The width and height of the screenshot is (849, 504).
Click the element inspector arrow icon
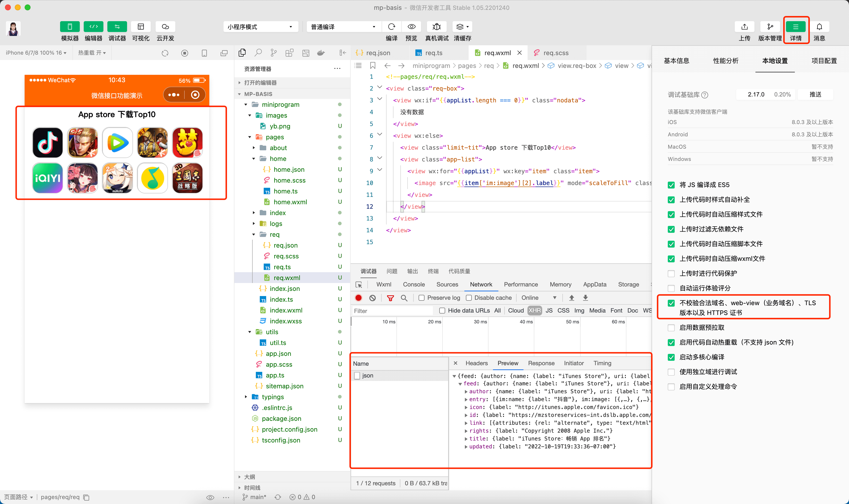[x=359, y=284]
